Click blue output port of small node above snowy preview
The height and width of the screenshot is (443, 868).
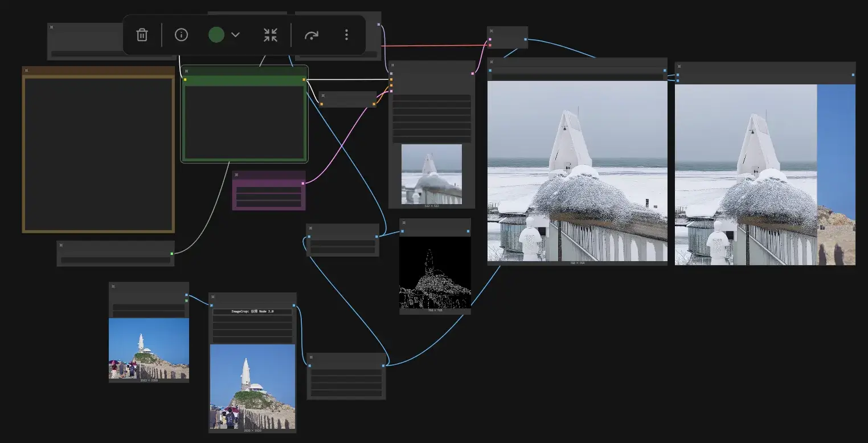click(x=526, y=39)
